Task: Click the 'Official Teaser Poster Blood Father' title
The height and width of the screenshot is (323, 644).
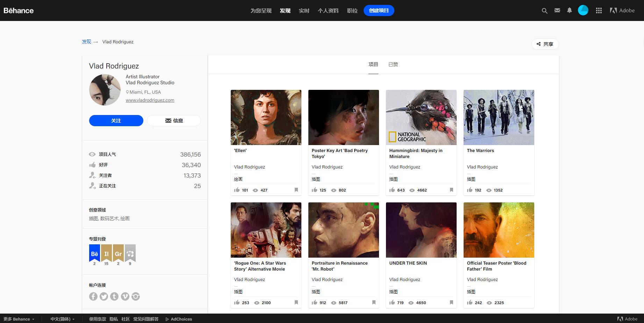Action: [496, 266]
